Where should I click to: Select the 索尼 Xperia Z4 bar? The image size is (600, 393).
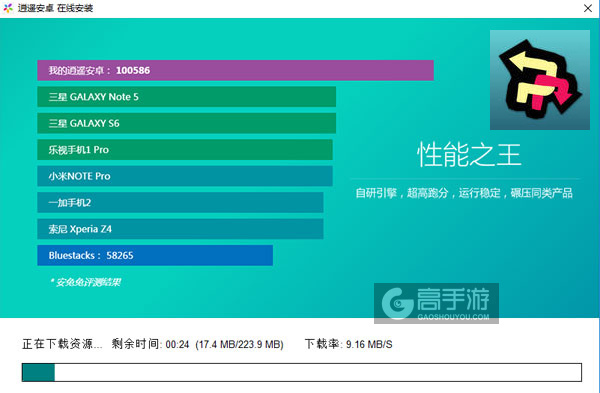[x=180, y=229]
